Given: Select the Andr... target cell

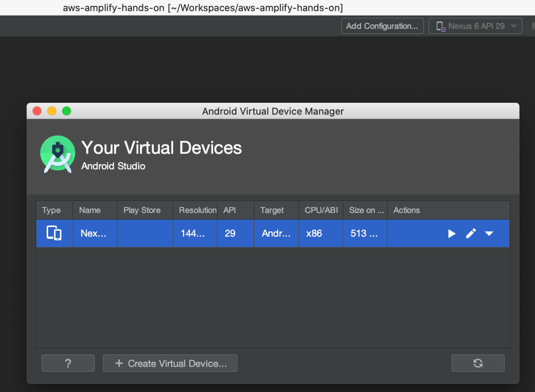Looking at the screenshot, I should pyautogui.click(x=276, y=233).
